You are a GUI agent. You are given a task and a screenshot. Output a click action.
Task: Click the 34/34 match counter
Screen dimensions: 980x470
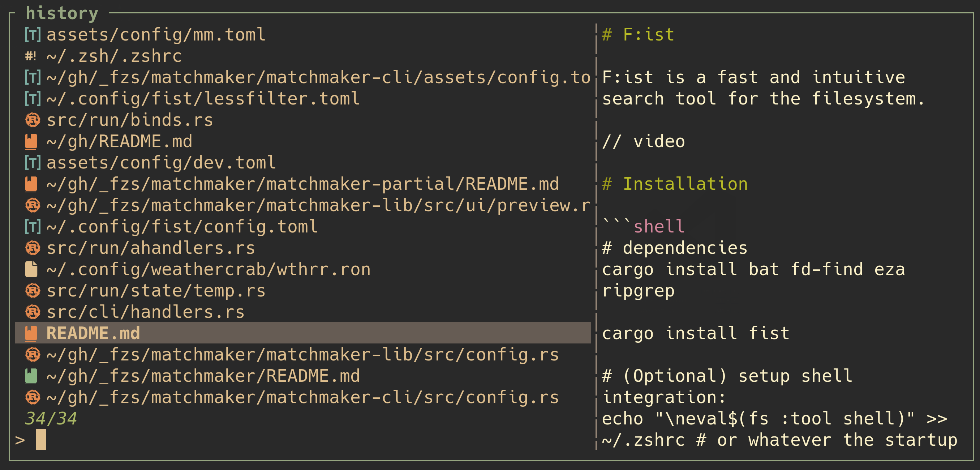pos(51,419)
